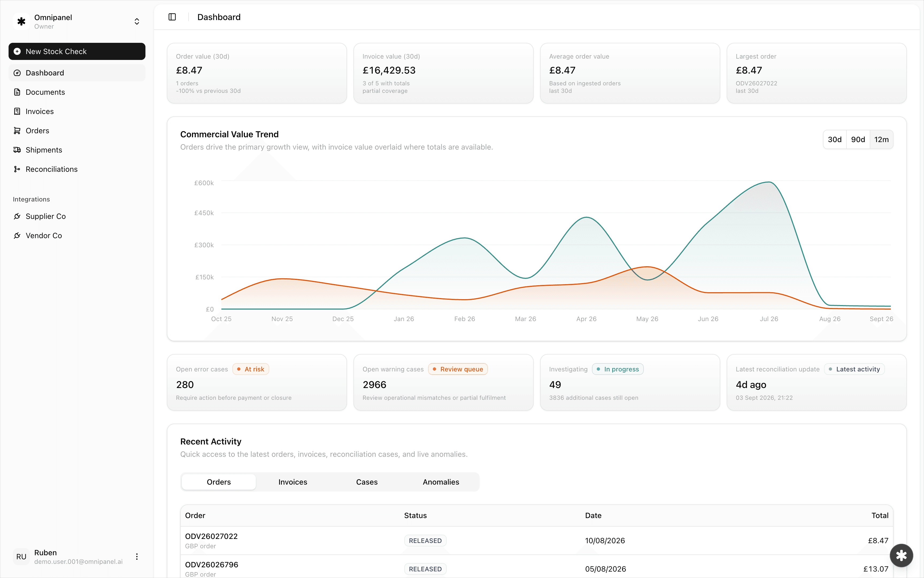Open the Invoice value (30d) card

[443, 73]
